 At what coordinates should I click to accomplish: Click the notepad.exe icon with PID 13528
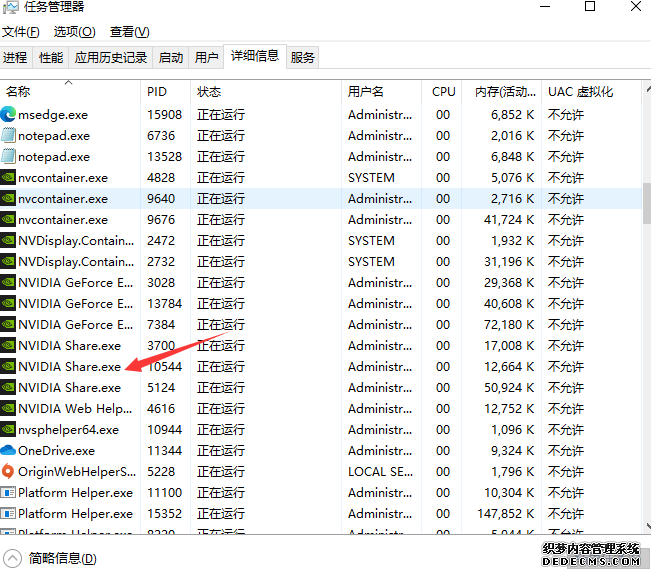8,157
